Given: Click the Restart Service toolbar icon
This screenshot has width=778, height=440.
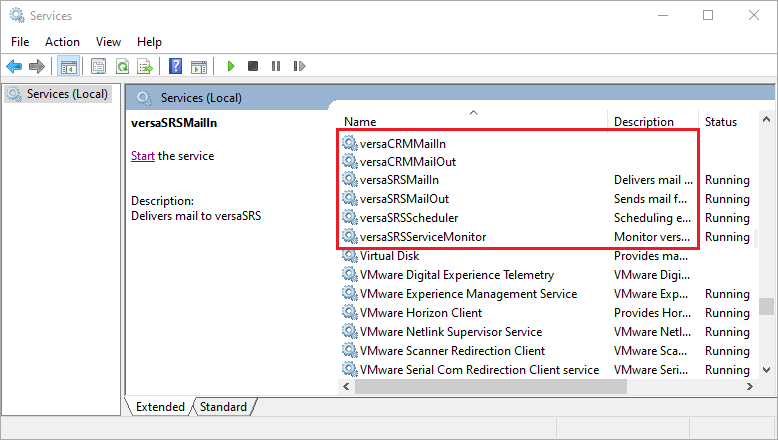Looking at the screenshot, I should click(299, 66).
